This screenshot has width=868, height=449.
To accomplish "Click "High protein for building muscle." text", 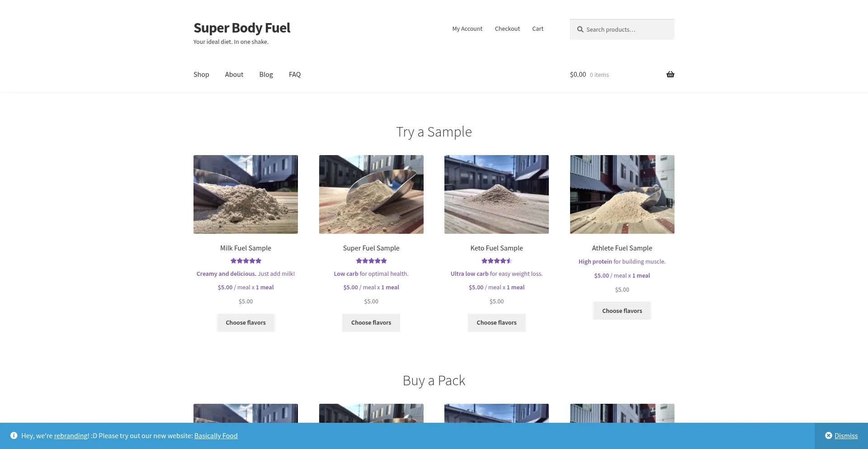I will [622, 262].
